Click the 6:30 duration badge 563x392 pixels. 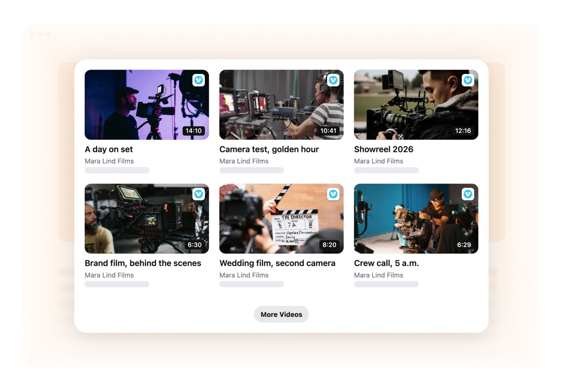point(195,245)
